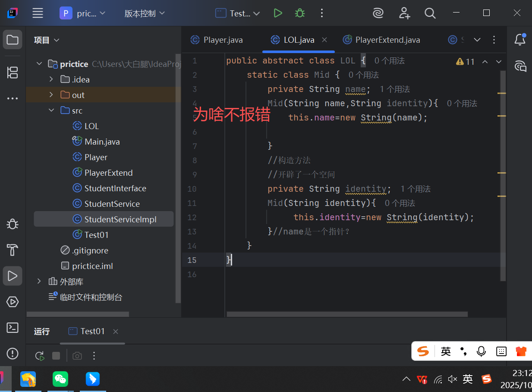Toggle the Project tool window folder icon
Image resolution: width=532 pixels, height=392 pixels.
[x=13, y=40]
